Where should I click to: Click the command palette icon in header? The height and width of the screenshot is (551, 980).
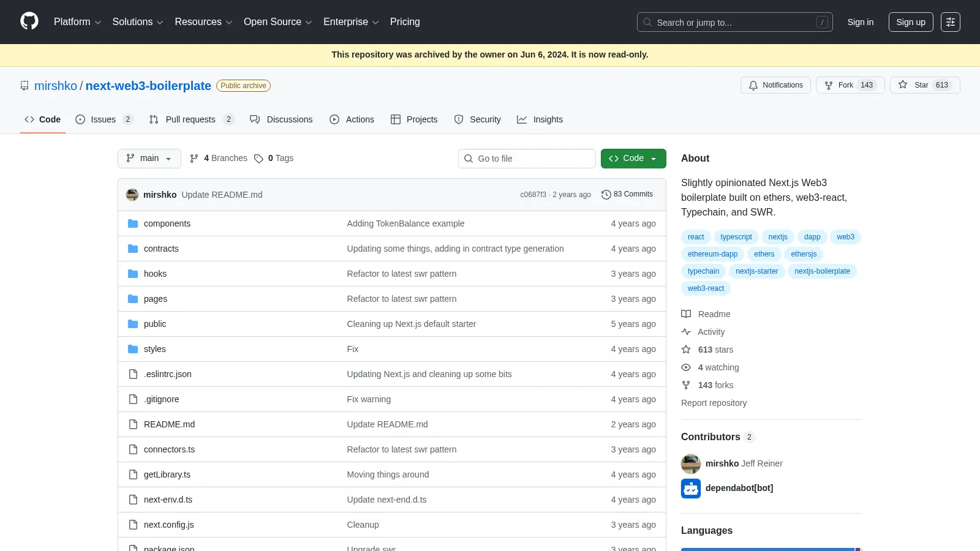(950, 22)
